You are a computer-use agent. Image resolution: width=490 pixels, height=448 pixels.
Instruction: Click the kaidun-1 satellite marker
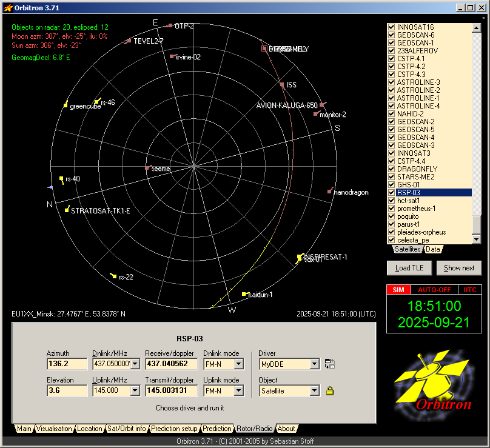[244, 295]
